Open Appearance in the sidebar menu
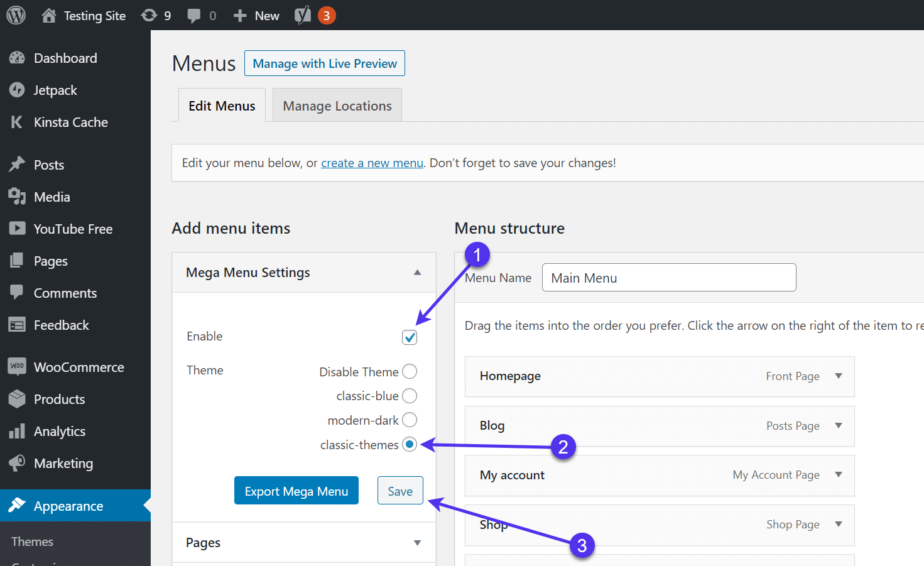Image resolution: width=924 pixels, height=566 pixels. 68,506
